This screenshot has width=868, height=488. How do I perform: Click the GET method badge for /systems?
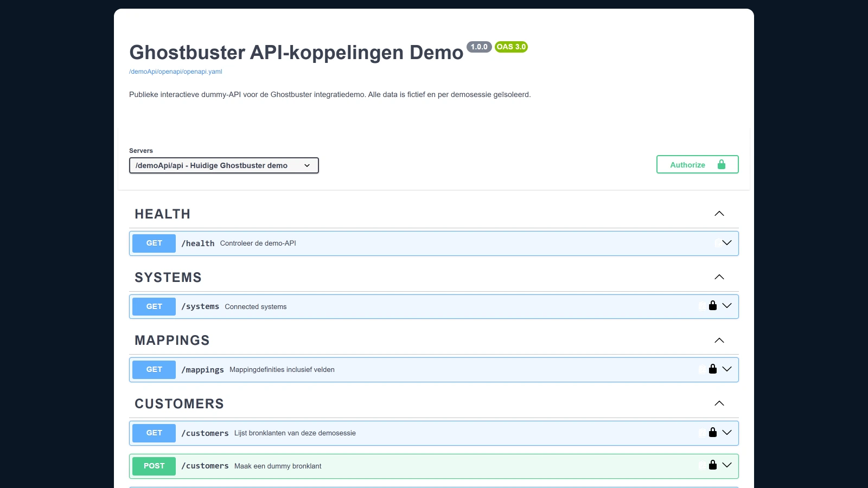click(154, 307)
